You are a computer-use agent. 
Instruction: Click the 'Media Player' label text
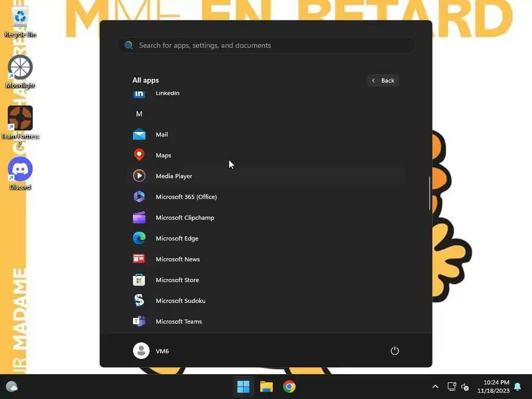click(x=174, y=176)
